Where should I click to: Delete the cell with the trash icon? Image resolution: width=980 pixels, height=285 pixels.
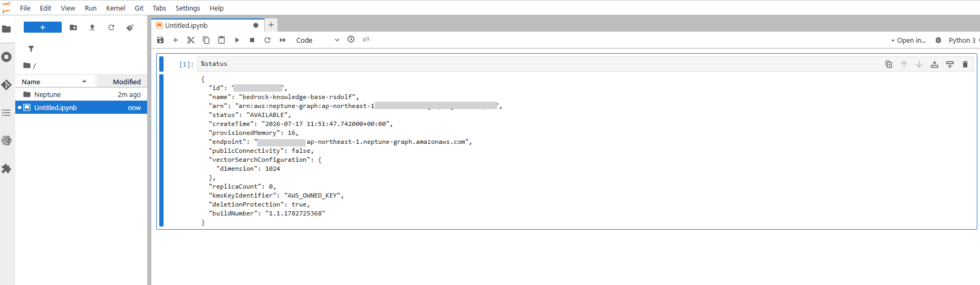965,64
